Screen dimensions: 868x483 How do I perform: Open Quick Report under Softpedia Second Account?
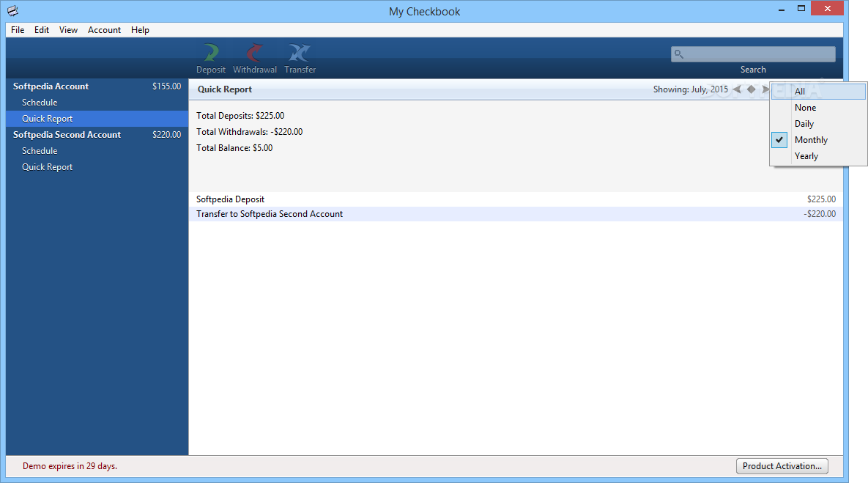(x=97, y=166)
